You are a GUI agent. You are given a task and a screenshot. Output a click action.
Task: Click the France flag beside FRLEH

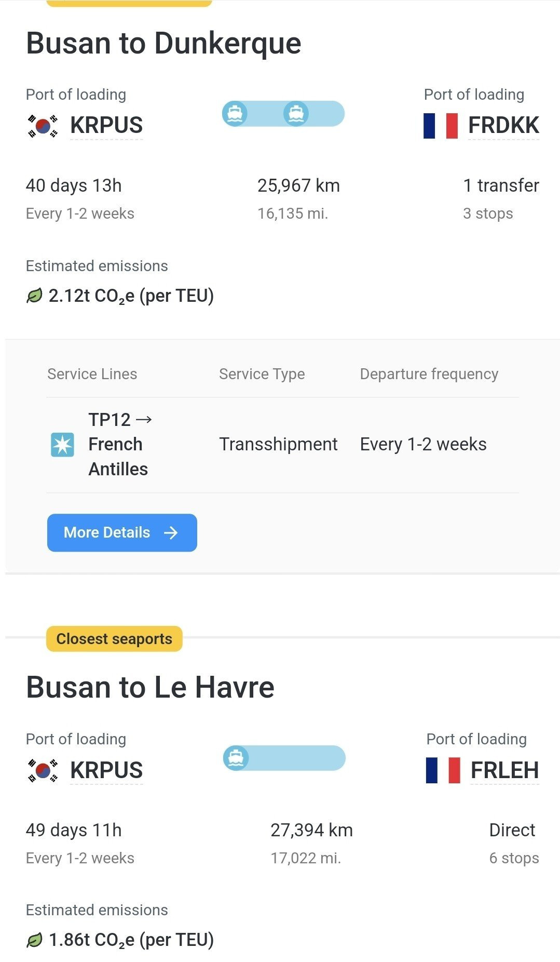(x=443, y=770)
